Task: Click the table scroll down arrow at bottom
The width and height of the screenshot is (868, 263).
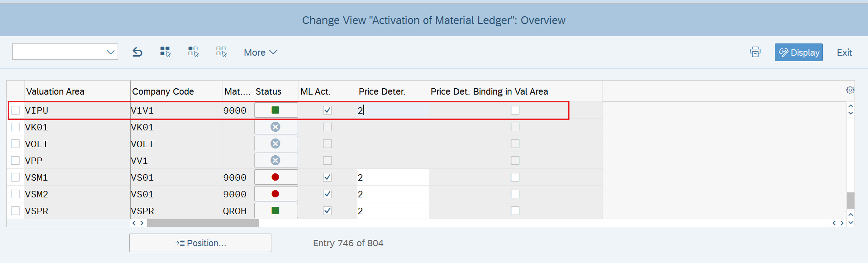Action: point(851,222)
